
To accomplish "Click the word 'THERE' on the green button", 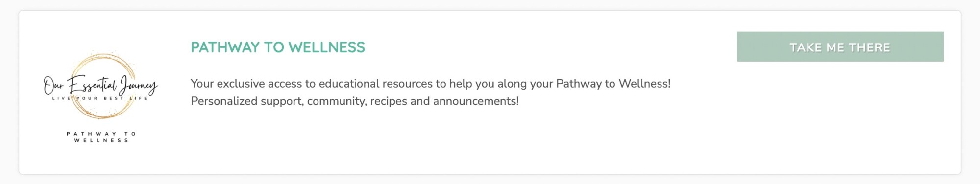I will tap(869, 47).
